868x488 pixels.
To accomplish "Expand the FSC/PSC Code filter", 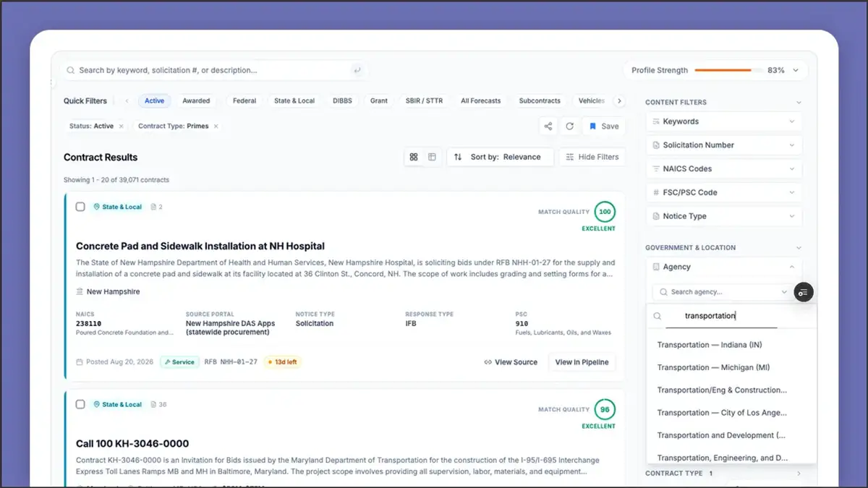I will (x=792, y=192).
